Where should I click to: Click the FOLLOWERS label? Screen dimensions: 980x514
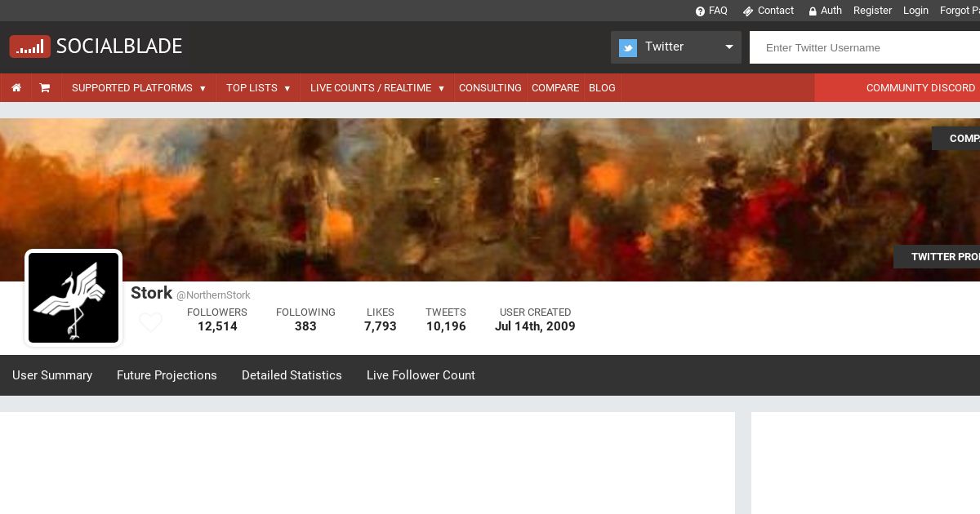(217, 312)
